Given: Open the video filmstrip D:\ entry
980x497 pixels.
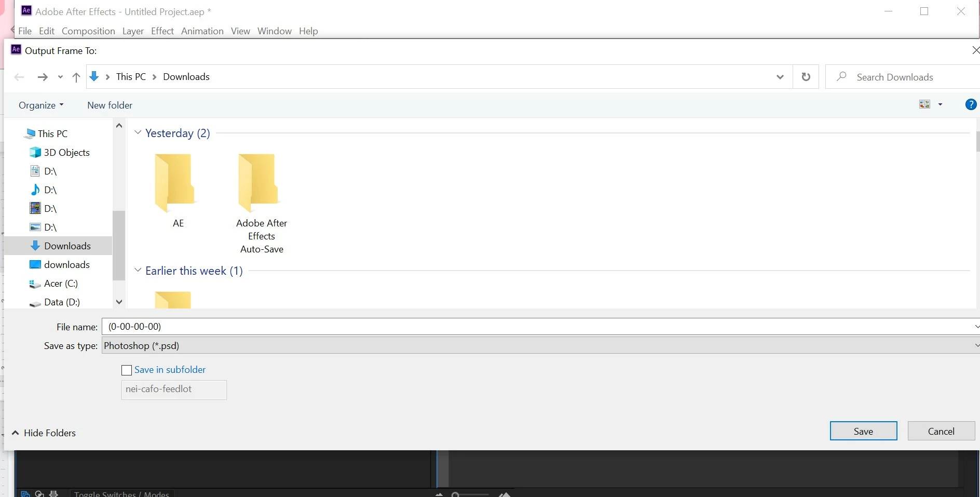Looking at the screenshot, I should (x=44, y=208).
